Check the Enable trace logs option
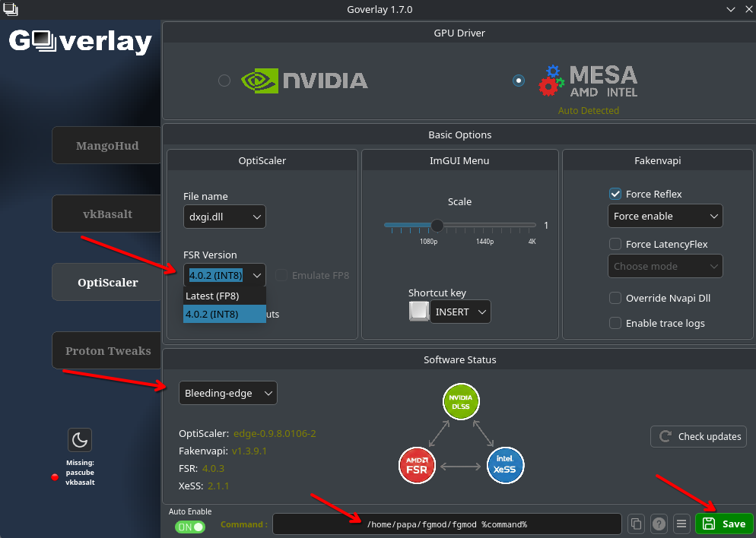This screenshot has height=538, width=756. tap(615, 323)
